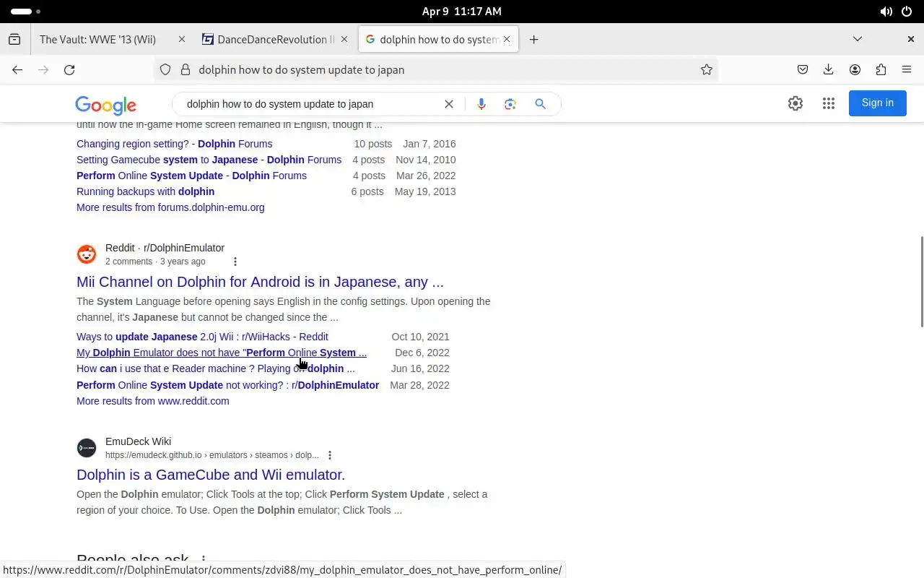The width and height of the screenshot is (924, 578).
Task: Clear the Google search box
Action: (449, 104)
